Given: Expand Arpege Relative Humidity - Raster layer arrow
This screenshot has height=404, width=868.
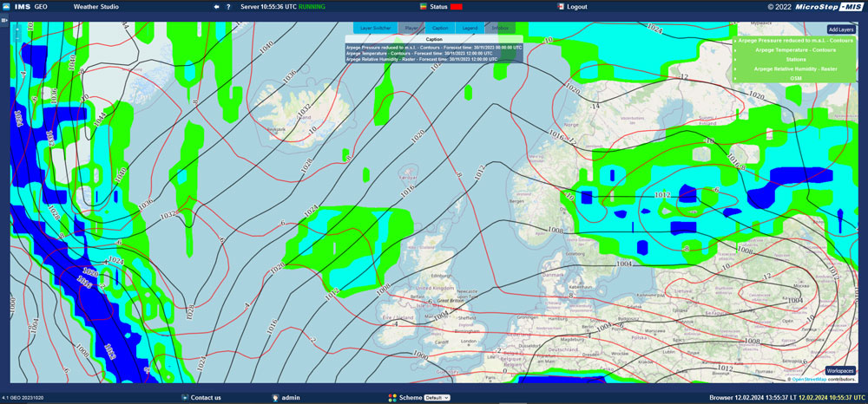Looking at the screenshot, I should pyautogui.click(x=736, y=69).
